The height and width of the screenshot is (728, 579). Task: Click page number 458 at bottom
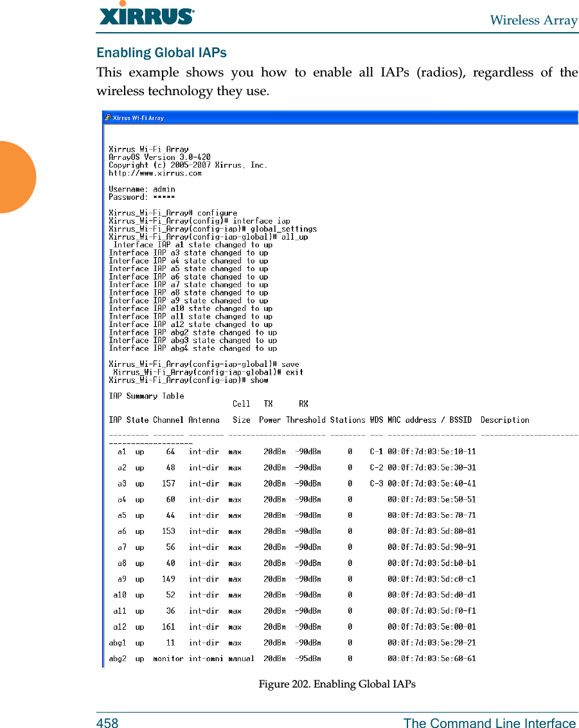(x=107, y=723)
